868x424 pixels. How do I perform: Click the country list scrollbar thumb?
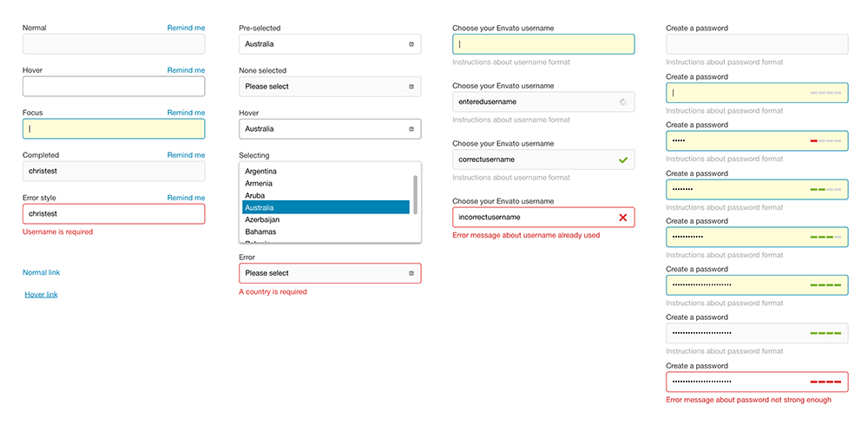(415, 194)
